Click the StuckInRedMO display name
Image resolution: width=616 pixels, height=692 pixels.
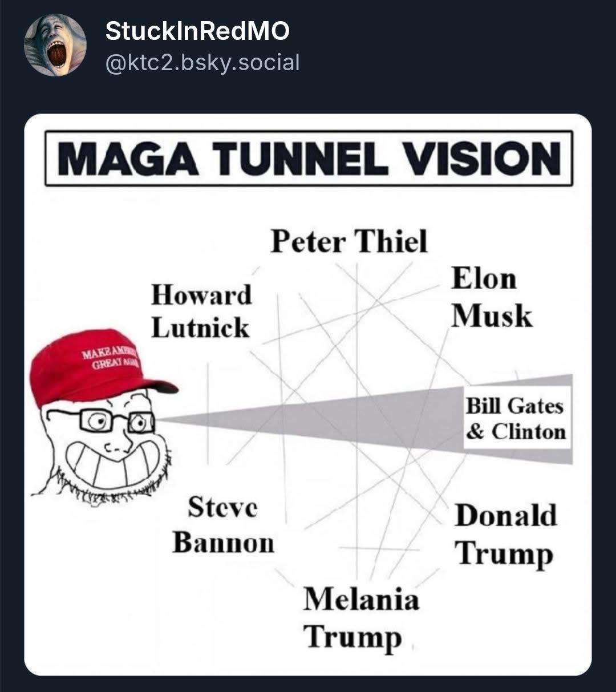click(197, 32)
